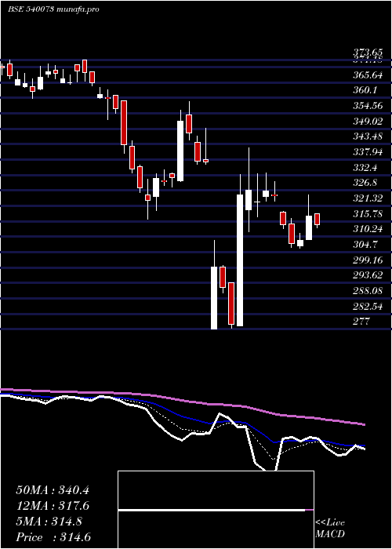Select the 5MA : 314.8 readout
This screenshot has width=392, height=549.
tap(49, 522)
